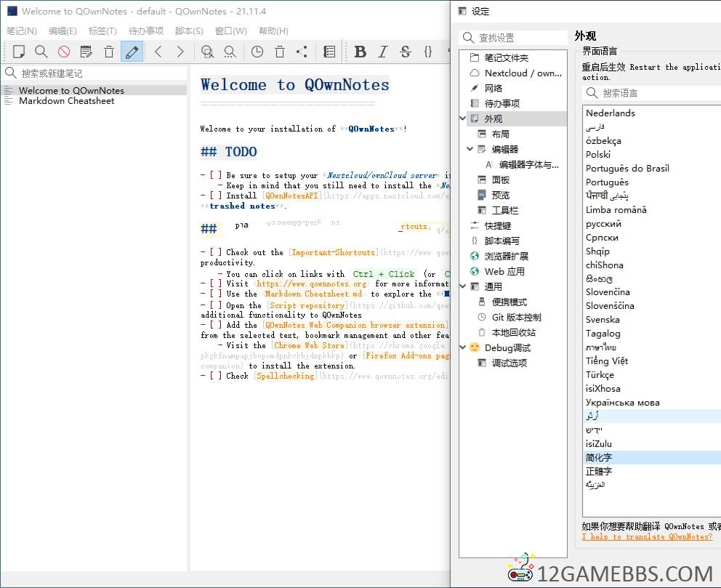Click the red circle-slash toolbar icon
The image size is (721, 588).
(64, 52)
